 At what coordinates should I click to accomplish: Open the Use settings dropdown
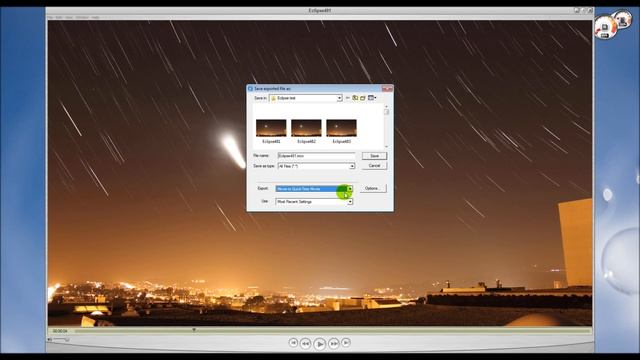click(350, 202)
